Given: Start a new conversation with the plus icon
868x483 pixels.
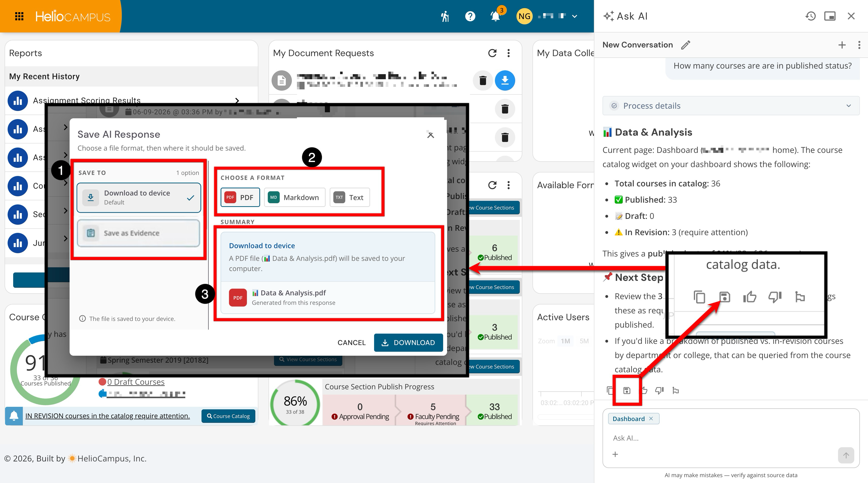Looking at the screenshot, I should [842, 45].
